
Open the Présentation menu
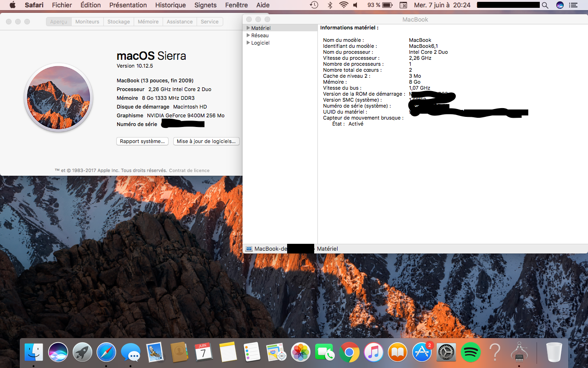128,5
